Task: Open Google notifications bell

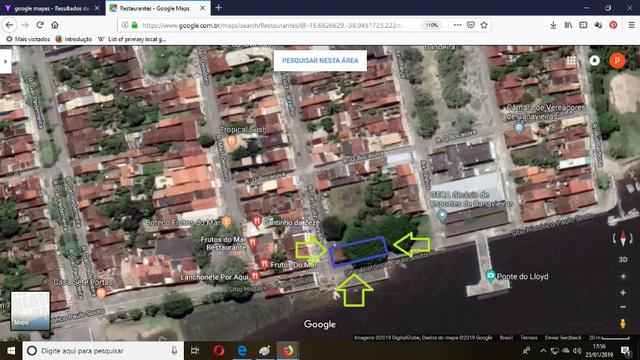Action: click(594, 61)
